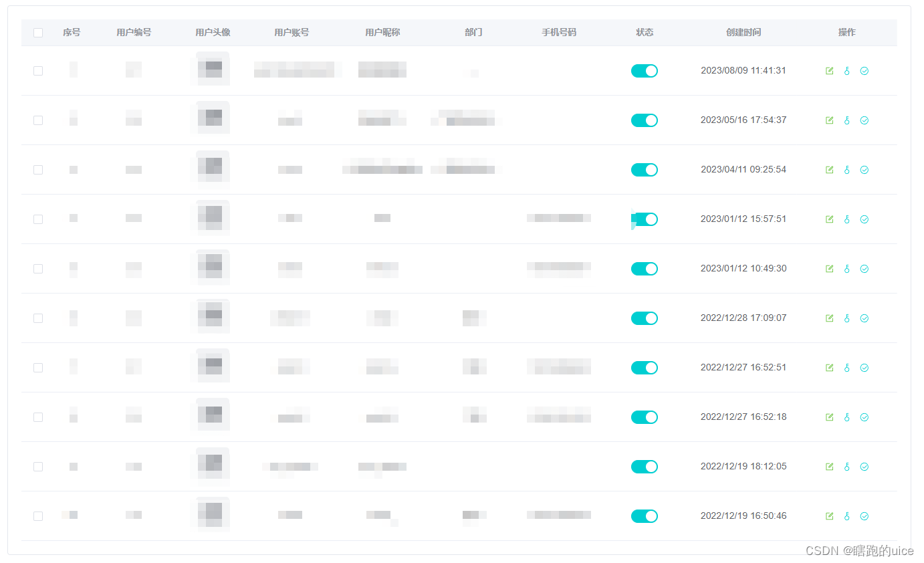Click the check-circle icon for the 2023/04/11 user
The image size is (924, 563).
point(864,169)
